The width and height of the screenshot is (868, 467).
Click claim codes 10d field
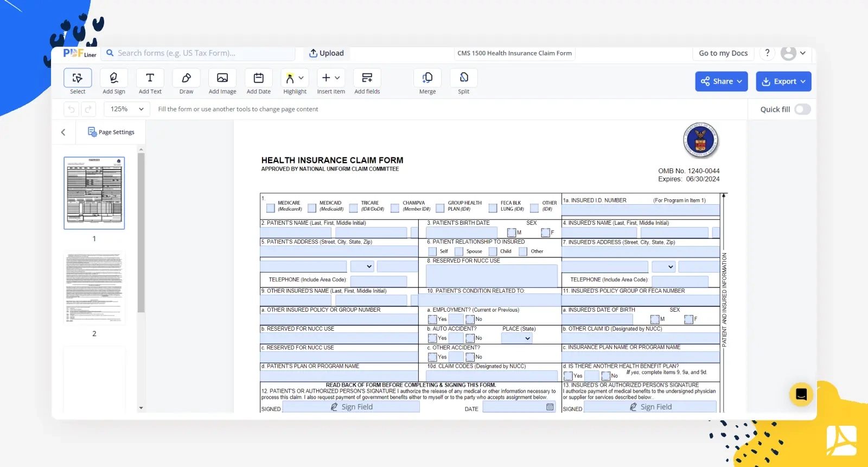(x=492, y=375)
